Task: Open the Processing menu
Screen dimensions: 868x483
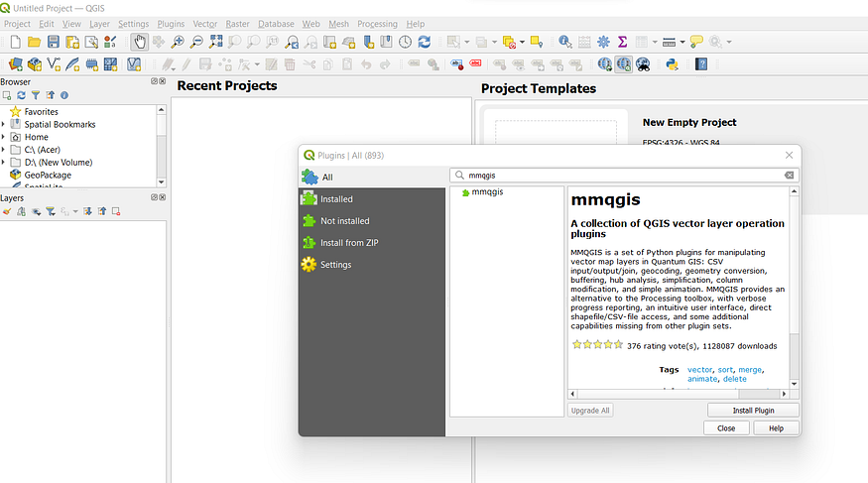Action: coord(377,24)
